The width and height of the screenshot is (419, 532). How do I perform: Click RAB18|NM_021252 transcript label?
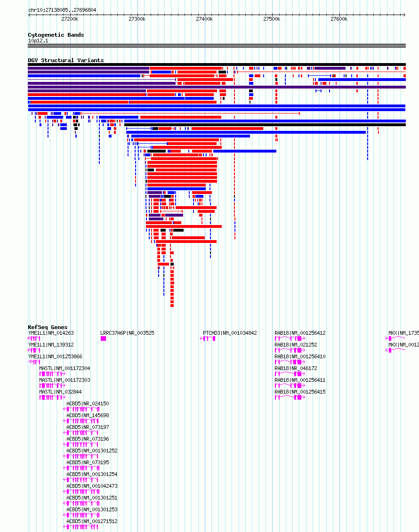point(296,345)
